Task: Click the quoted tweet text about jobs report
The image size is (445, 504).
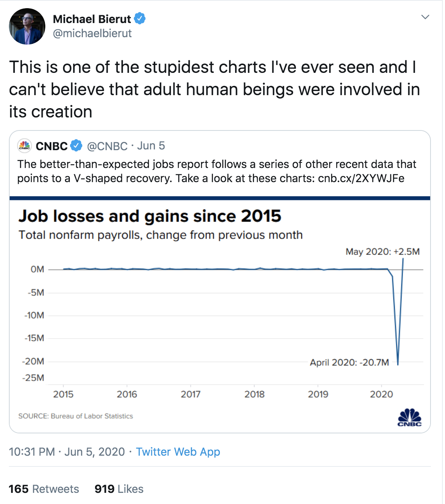Action: [x=217, y=171]
